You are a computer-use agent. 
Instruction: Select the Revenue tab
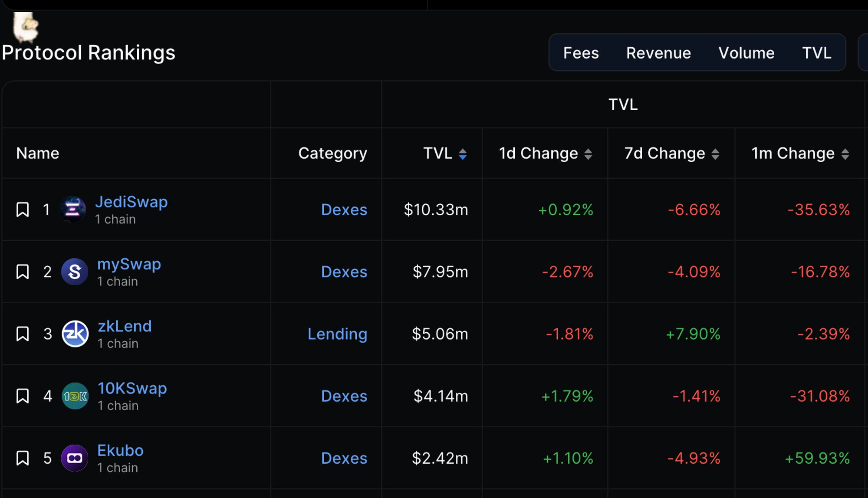[x=658, y=53]
